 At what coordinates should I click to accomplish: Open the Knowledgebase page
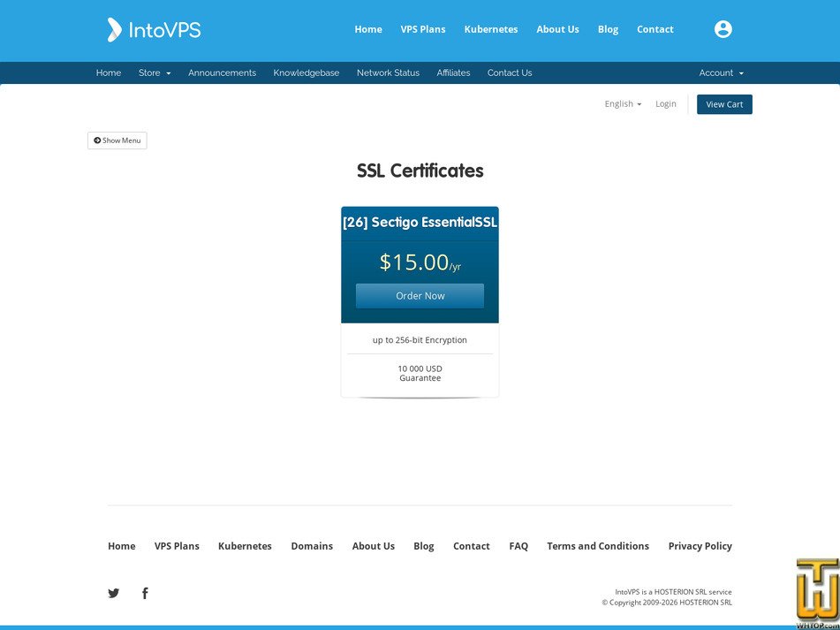coord(306,72)
